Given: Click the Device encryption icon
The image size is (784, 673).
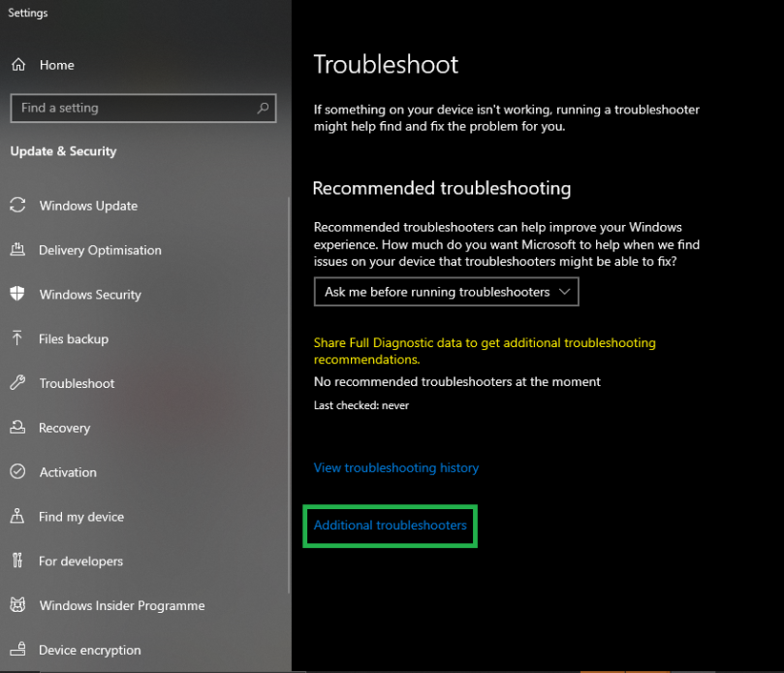Looking at the screenshot, I should tap(16, 650).
